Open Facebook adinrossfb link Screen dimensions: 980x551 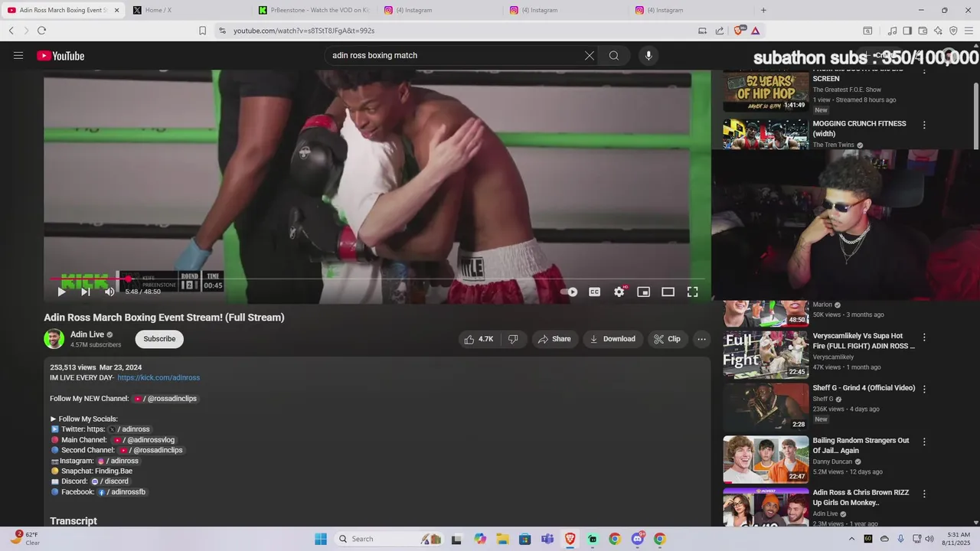tap(122, 492)
